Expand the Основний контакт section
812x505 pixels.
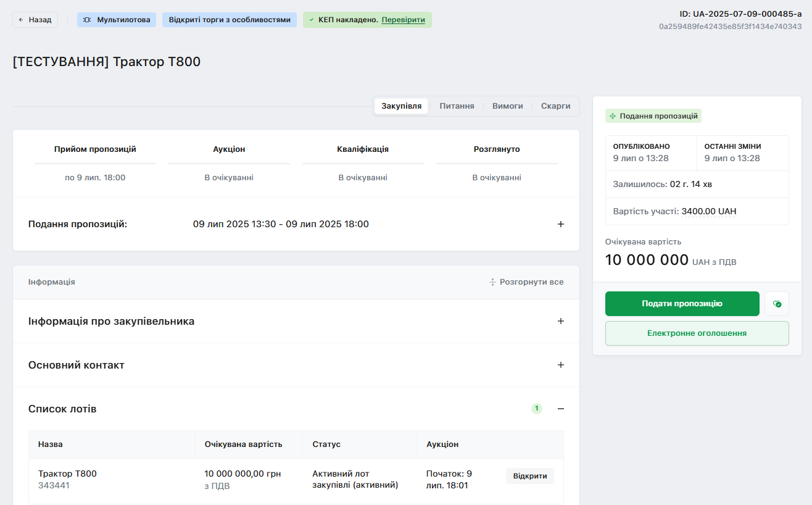pyautogui.click(x=560, y=365)
